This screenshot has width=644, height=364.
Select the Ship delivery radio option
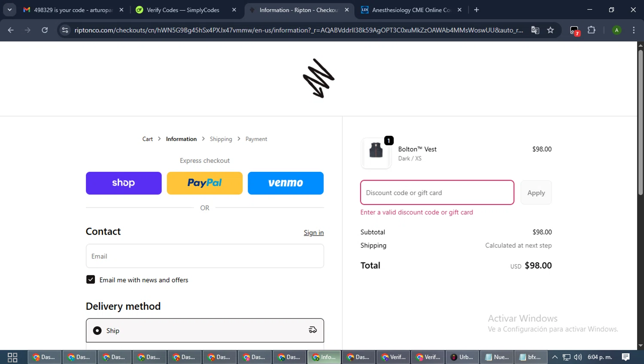coord(97,330)
